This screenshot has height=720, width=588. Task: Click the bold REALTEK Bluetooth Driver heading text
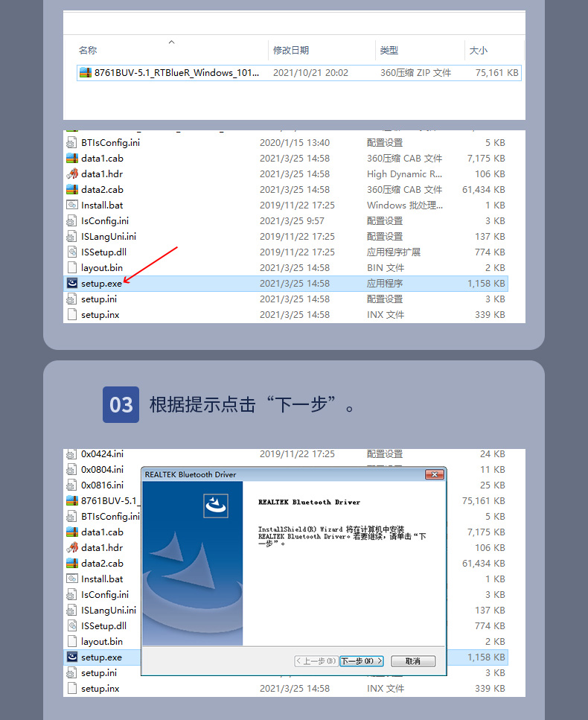click(x=309, y=502)
